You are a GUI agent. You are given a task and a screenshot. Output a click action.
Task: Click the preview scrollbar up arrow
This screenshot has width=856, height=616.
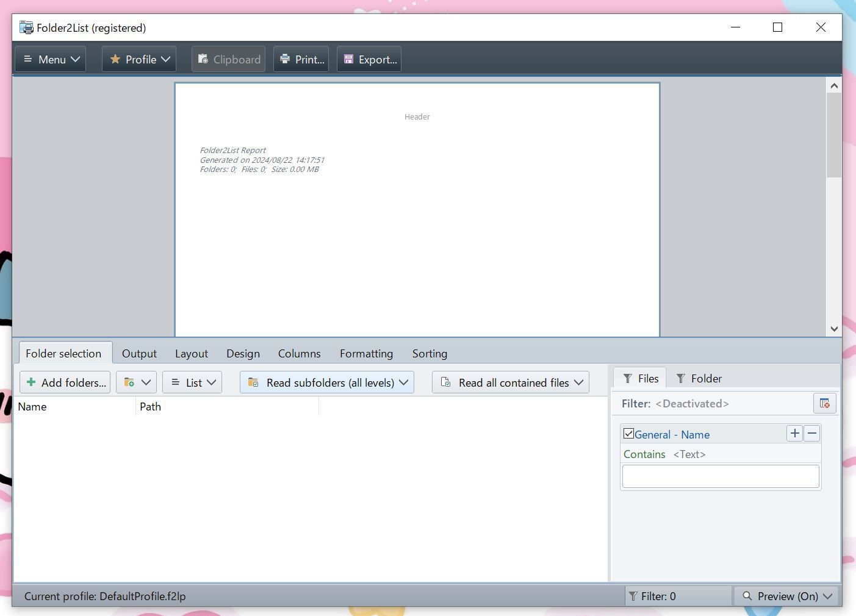coord(834,86)
